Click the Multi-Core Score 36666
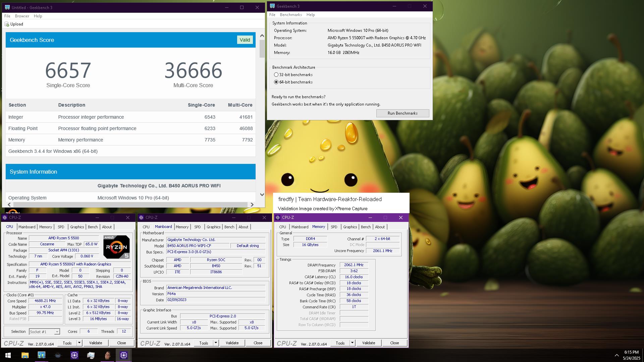 click(x=193, y=70)
